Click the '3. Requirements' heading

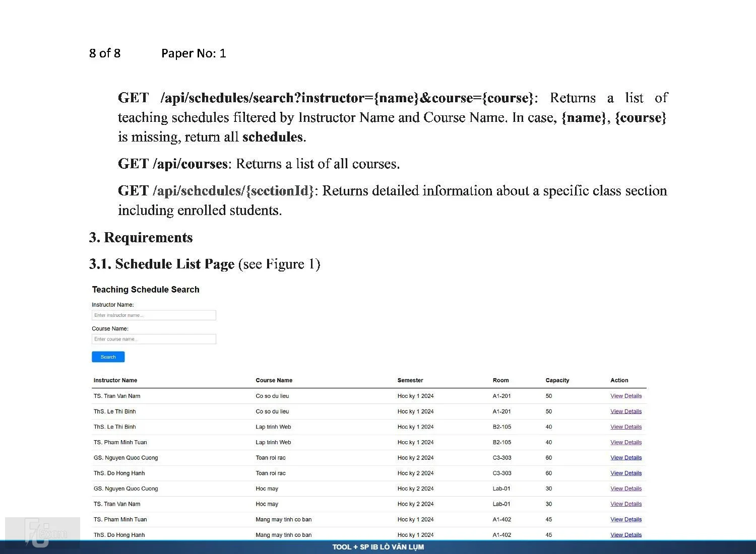tap(141, 238)
